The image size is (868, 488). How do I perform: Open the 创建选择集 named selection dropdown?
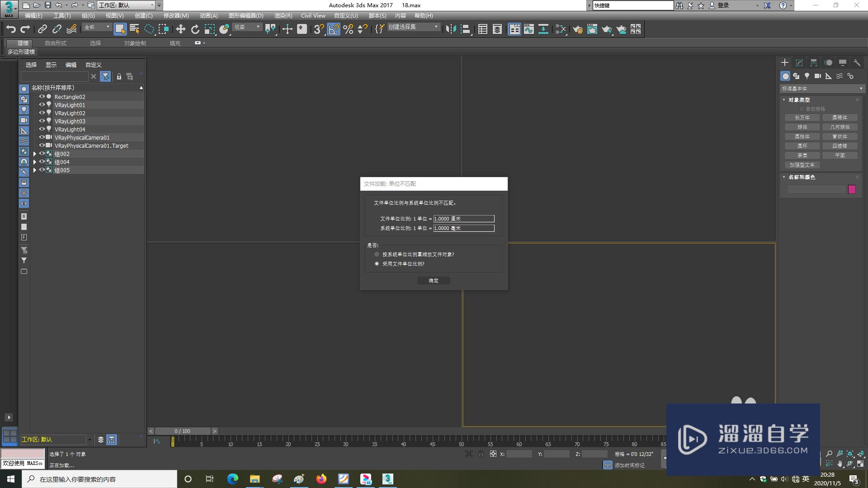click(x=413, y=28)
